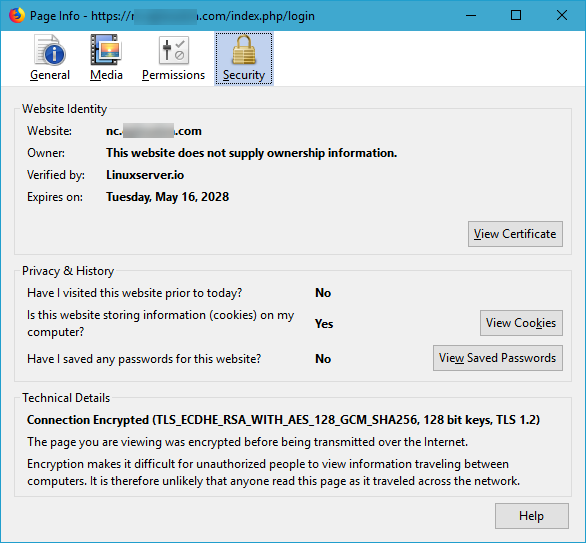The width and height of the screenshot is (586, 543).
Task: Close the Page Info window
Action: pyautogui.click(x=562, y=16)
